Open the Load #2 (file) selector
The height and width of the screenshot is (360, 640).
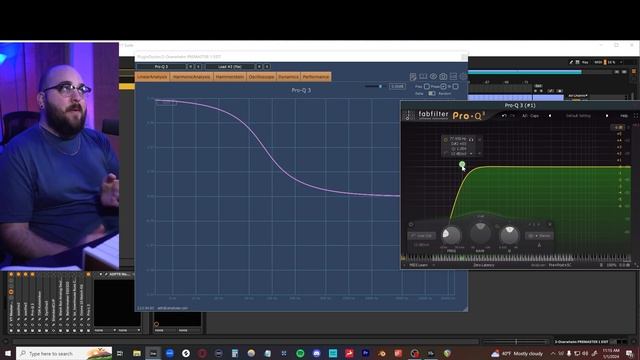[x=230, y=67]
